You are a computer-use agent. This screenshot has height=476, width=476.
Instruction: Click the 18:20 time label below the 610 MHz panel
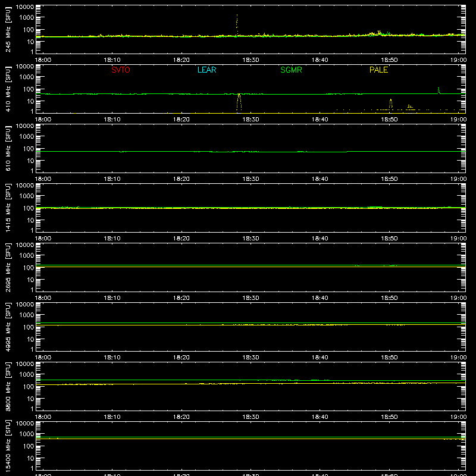(x=181, y=179)
